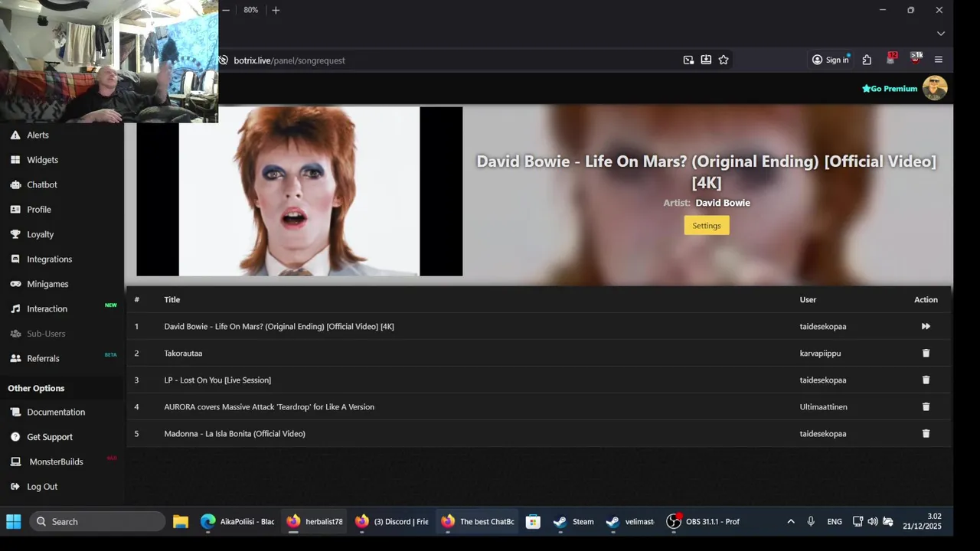Viewport: 980px width, 551px height.
Task: Select queue row titled Takorautaa
Action: (538, 353)
